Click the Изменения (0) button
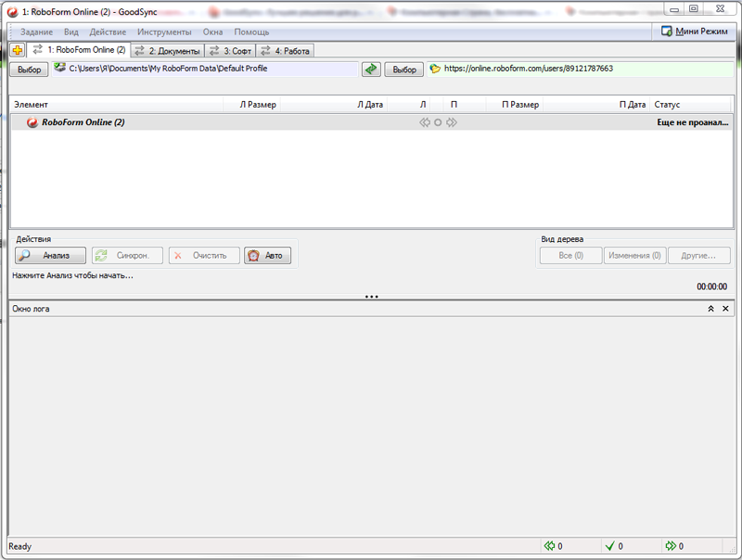The image size is (742, 560). coord(635,255)
